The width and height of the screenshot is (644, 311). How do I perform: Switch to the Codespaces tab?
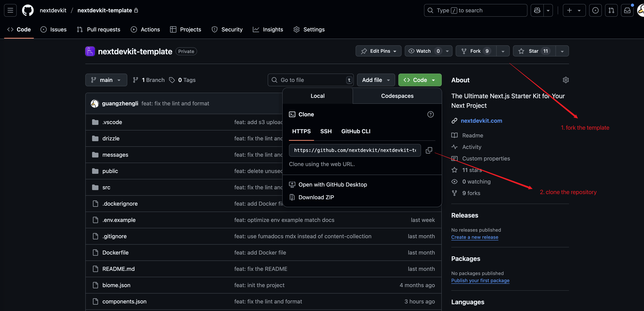point(397,96)
